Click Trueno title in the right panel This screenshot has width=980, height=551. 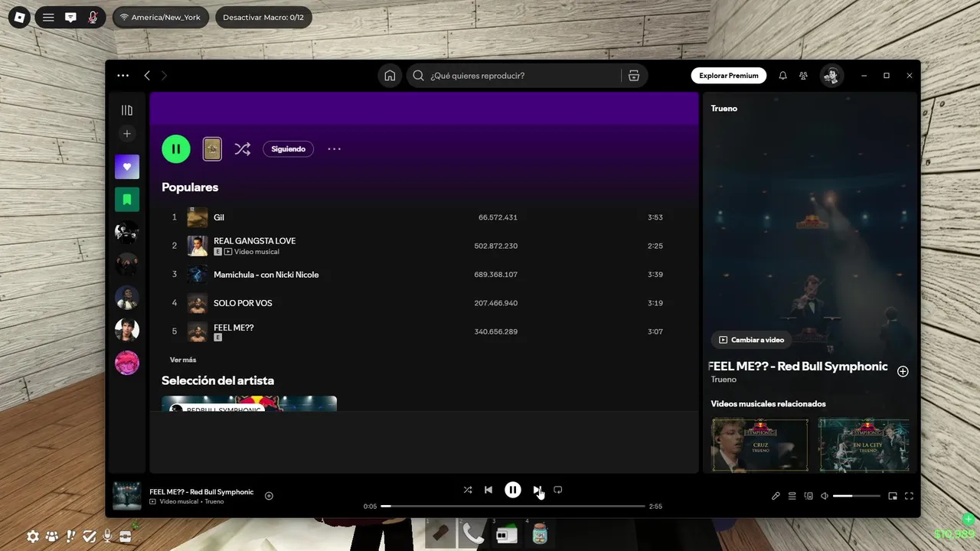tap(724, 109)
